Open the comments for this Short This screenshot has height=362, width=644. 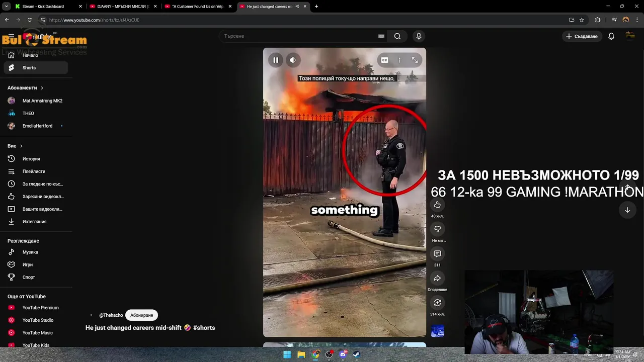click(x=437, y=254)
